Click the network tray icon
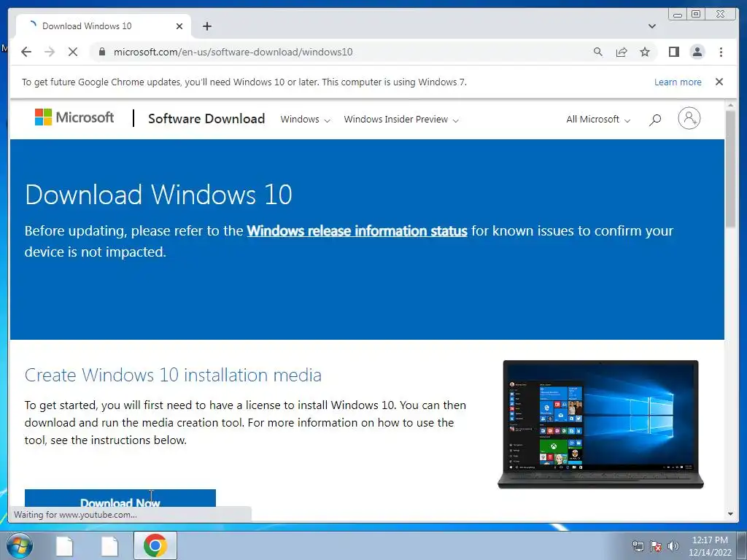 pyautogui.click(x=638, y=546)
